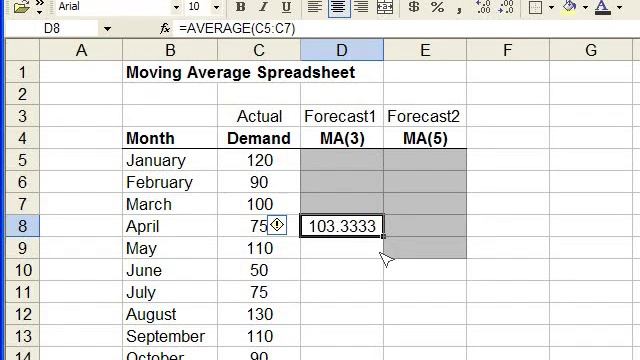Open the Borders dropdown arrow
The width and height of the screenshot is (640, 360).
[x=551, y=7]
